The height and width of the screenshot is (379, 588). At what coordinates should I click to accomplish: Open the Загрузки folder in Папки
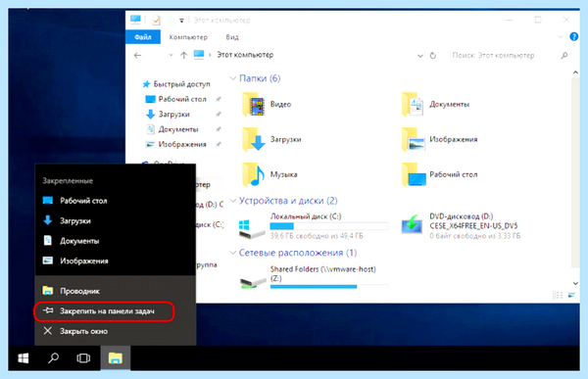click(271, 139)
